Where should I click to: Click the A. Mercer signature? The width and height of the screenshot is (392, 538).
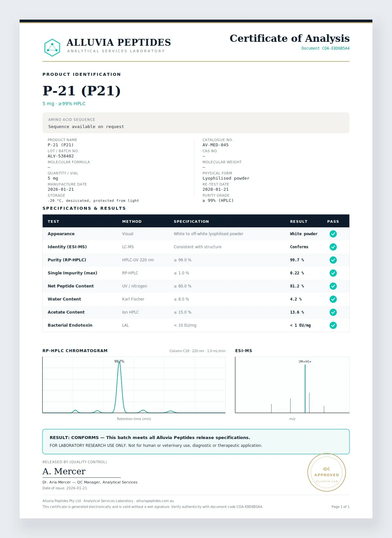(x=64, y=471)
